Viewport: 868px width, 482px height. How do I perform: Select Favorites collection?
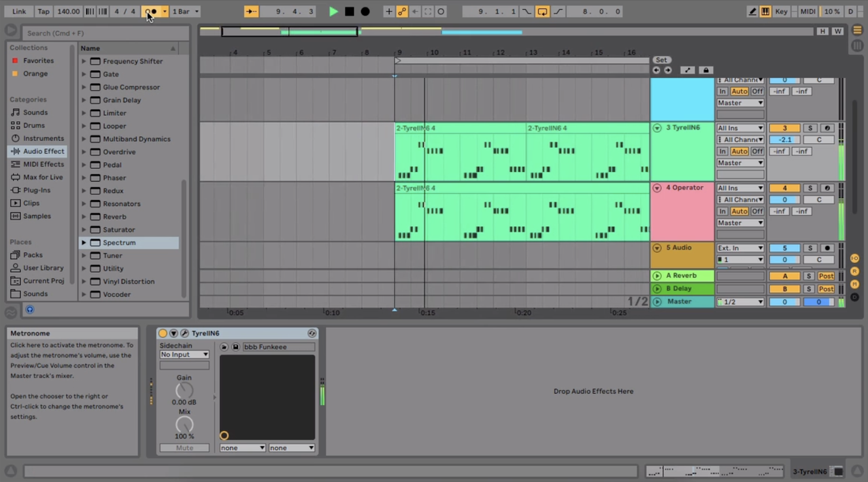tap(38, 61)
